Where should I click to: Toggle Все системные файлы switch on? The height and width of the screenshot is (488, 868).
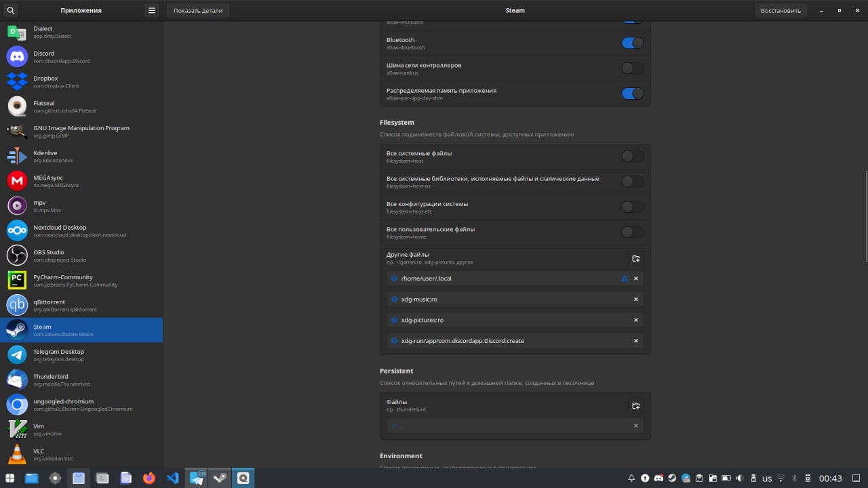pyautogui.click(x=632, y=157)
